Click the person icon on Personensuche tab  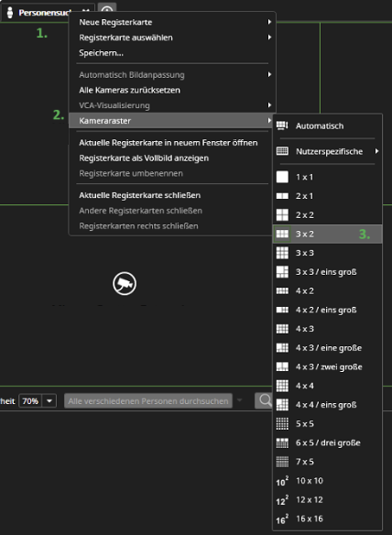tap(10, 13)
